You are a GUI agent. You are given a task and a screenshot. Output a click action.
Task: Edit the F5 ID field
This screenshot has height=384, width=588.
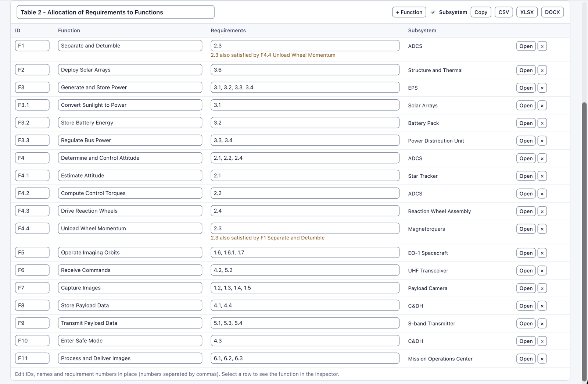(x=32, y=253)
